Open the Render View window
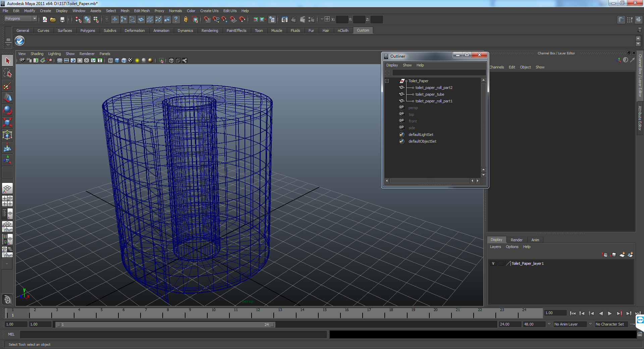Screen dimensions: 644x349 [x=284, y=19]
